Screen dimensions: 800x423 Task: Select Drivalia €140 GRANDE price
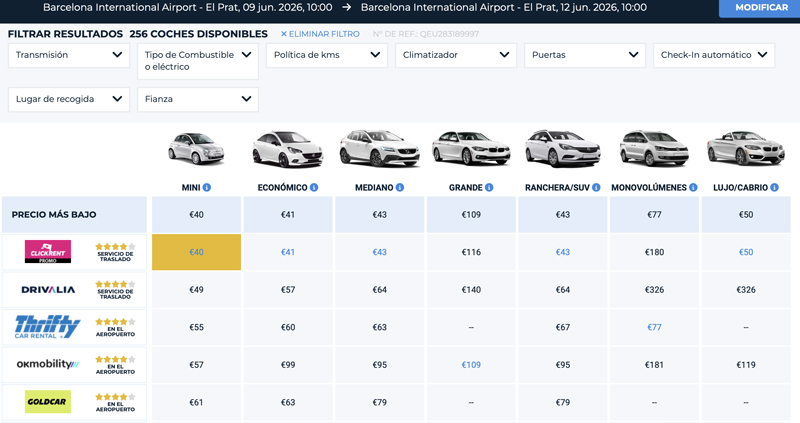(x=471, y=290)
